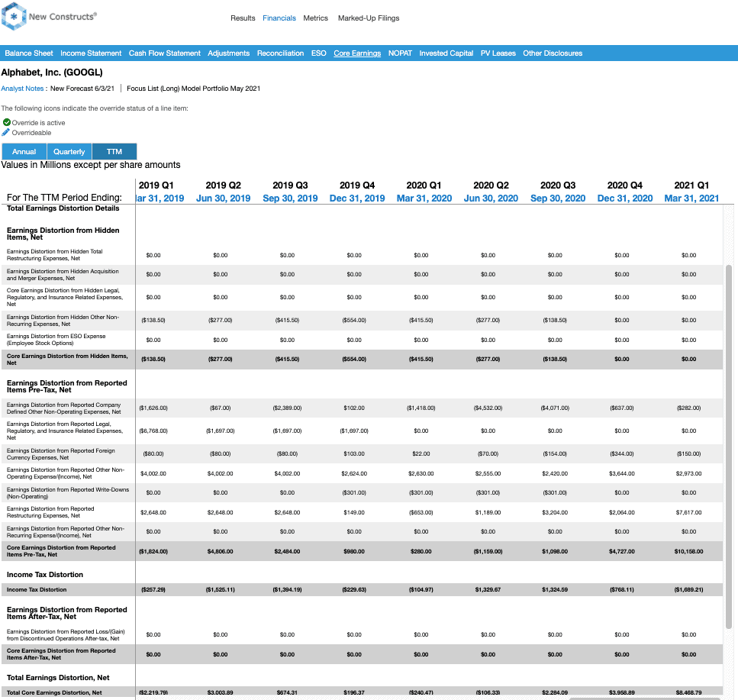Open the Adjustments tab
Screen dimensions: 738x700
coord(229,53)
